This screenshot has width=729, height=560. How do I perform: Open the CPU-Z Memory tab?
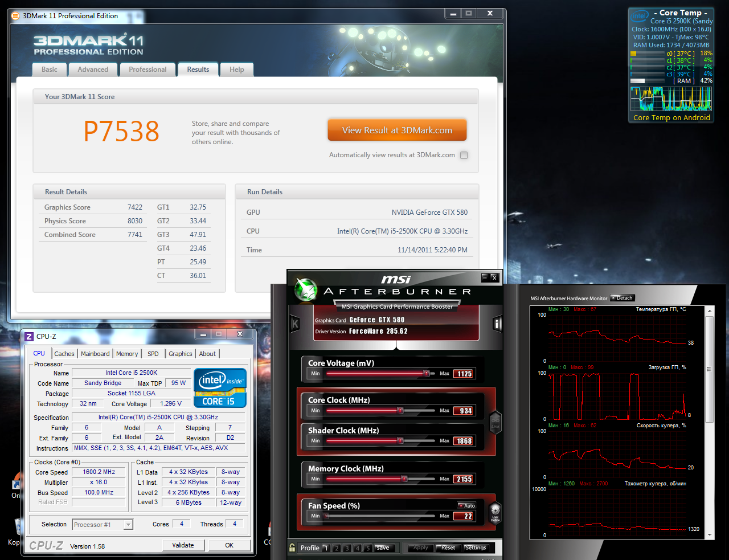(x=127, y=354)
